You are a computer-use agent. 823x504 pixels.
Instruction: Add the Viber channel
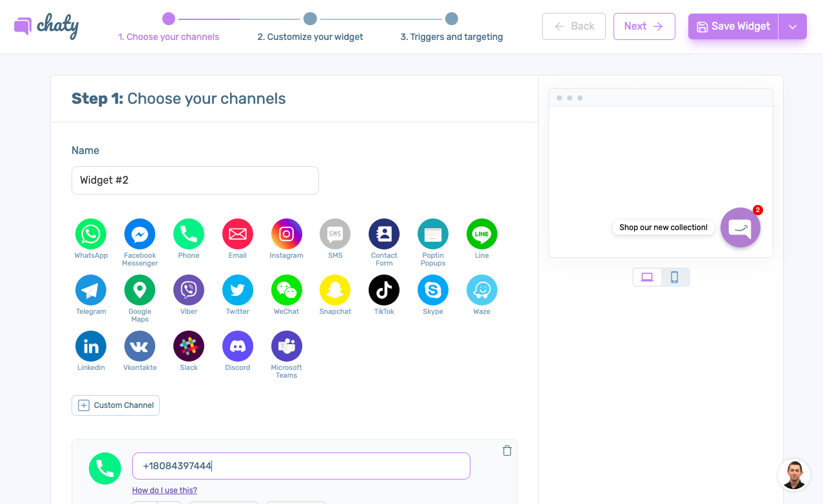click(x=189, y=290)
